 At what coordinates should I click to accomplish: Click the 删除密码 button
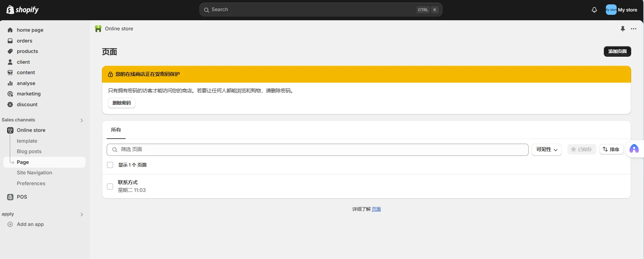122,103
